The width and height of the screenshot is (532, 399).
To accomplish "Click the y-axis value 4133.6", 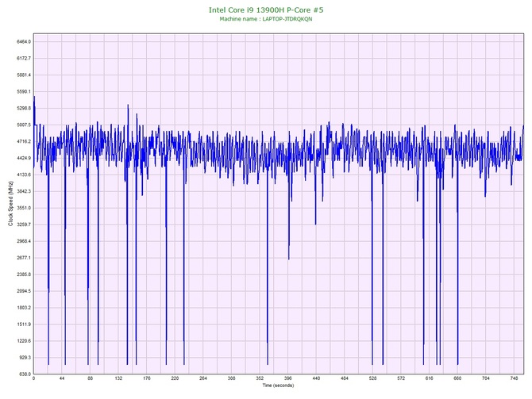I will pos(24,175).
